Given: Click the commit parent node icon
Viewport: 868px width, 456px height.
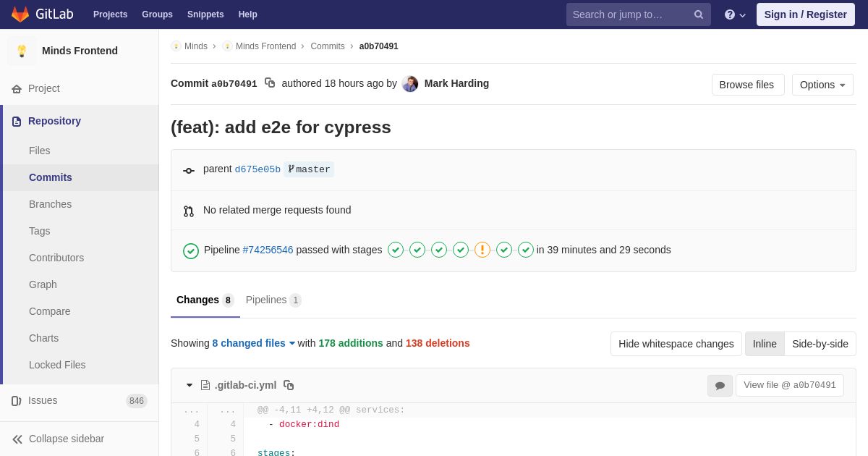Looking at the screenshot, I should coord(189,170).
